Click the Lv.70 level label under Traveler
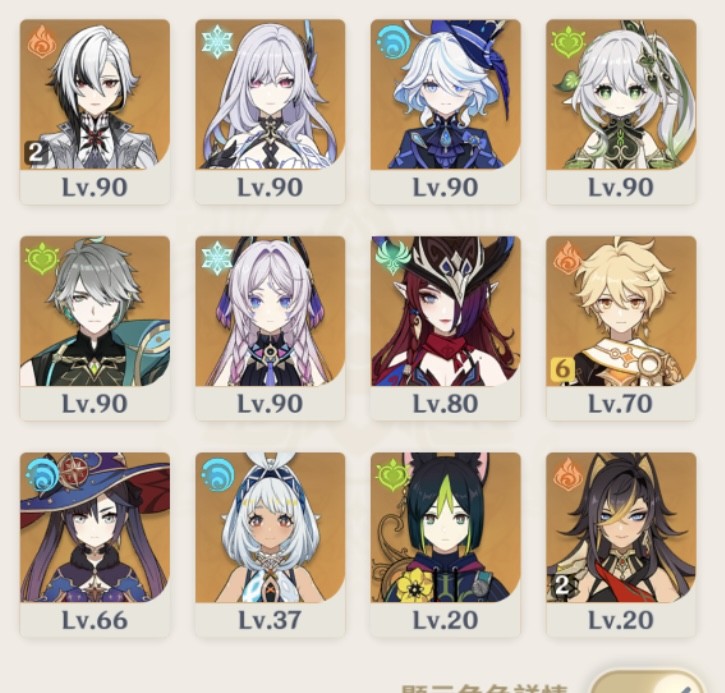The height and width of the screenshot is (693, 725). point(621,404)
